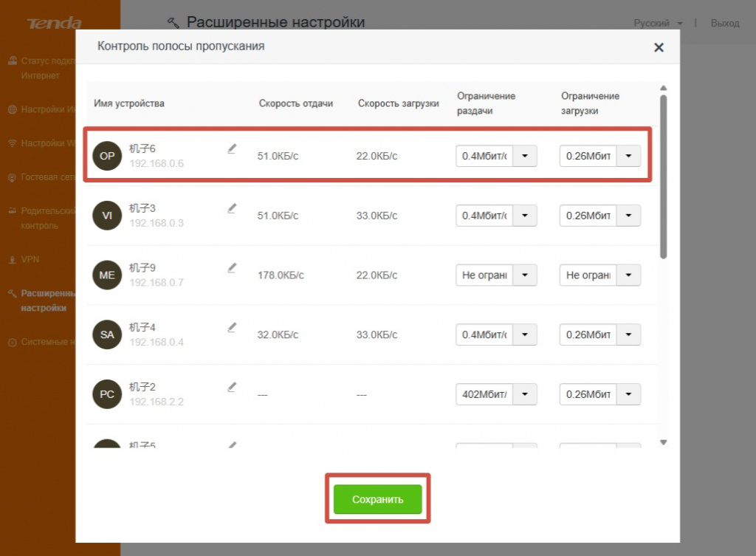
Task: Edit name of device 机子3
Action: click(232, 208)
